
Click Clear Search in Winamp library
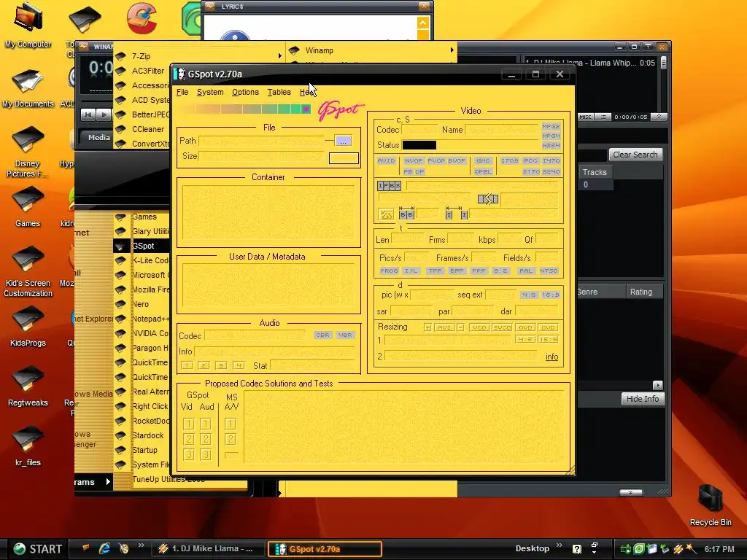tap(635, 155)
